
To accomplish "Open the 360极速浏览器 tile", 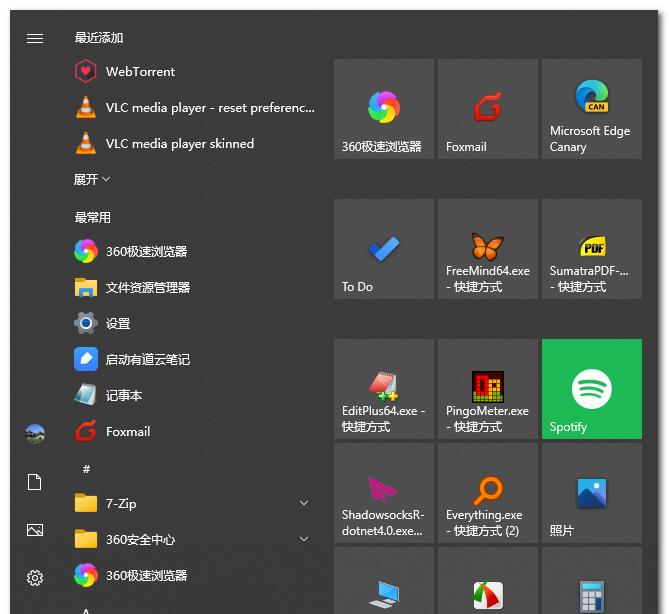I will pos(384,109).
